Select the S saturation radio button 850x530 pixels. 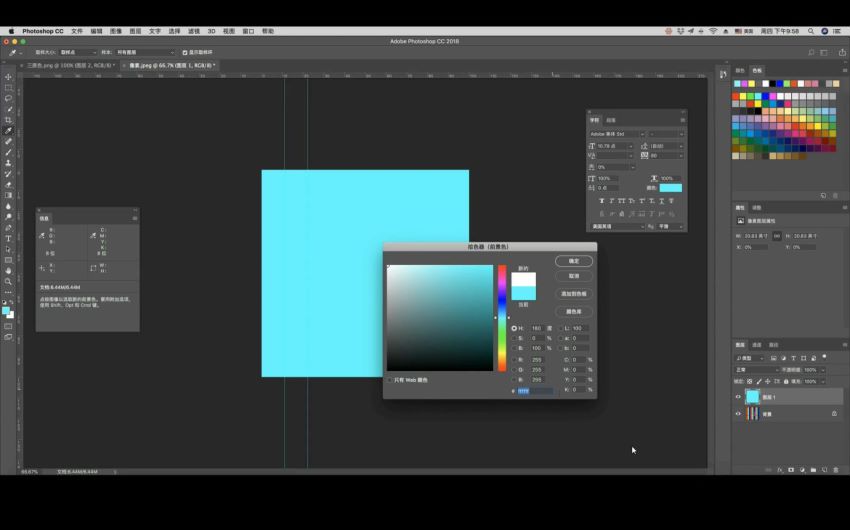[x=514, y=338]
